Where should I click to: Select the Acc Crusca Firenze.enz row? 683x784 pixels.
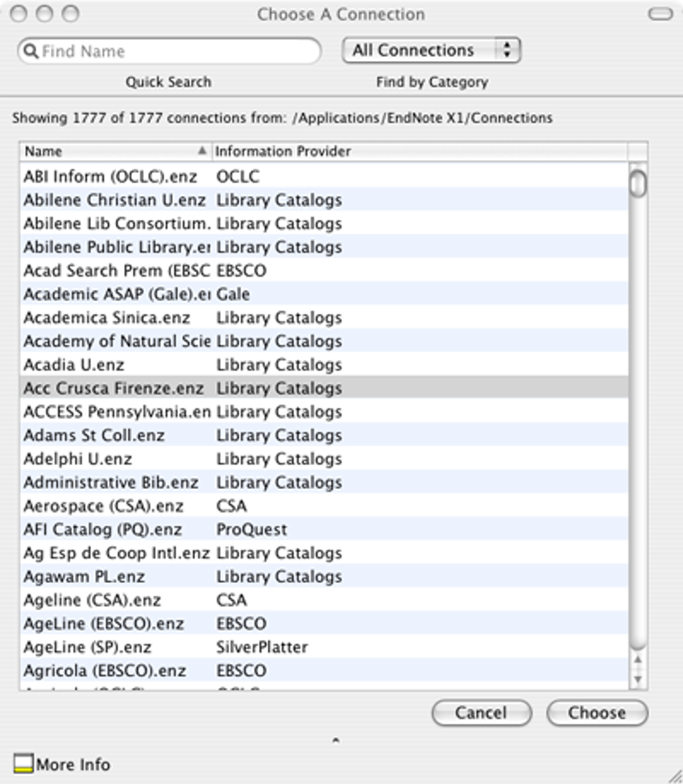tap(114, 388)
